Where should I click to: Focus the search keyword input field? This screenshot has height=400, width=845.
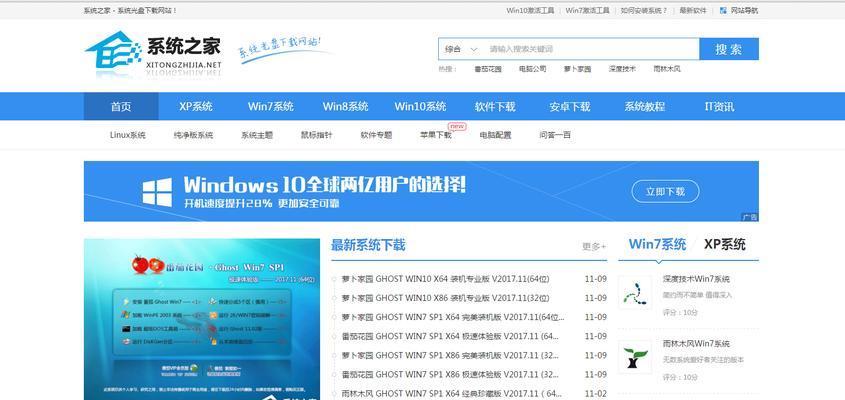591,49
